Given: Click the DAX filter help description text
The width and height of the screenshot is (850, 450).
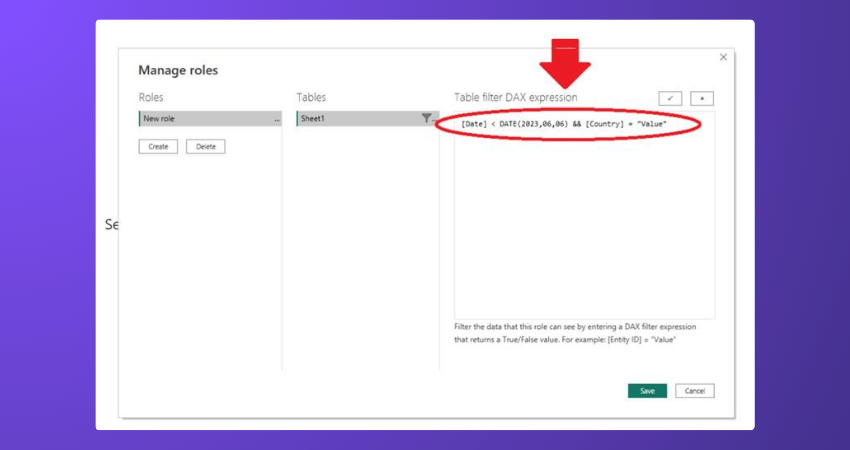Looking at the screenshot, I should point(575,333).
